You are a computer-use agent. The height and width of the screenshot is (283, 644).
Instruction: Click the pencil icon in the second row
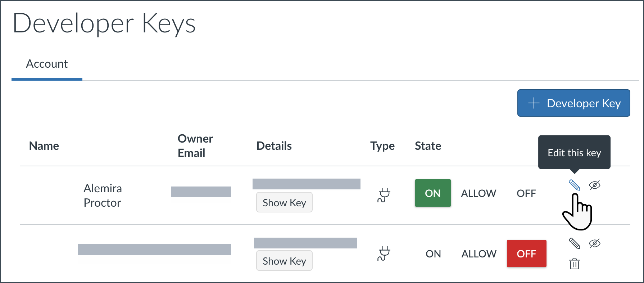click(574, 243)
